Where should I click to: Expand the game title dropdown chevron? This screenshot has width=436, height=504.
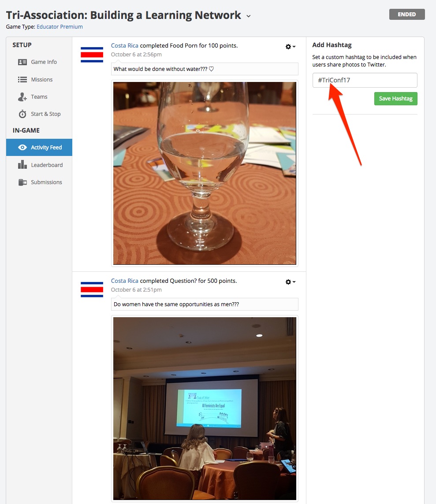[248, 16]
